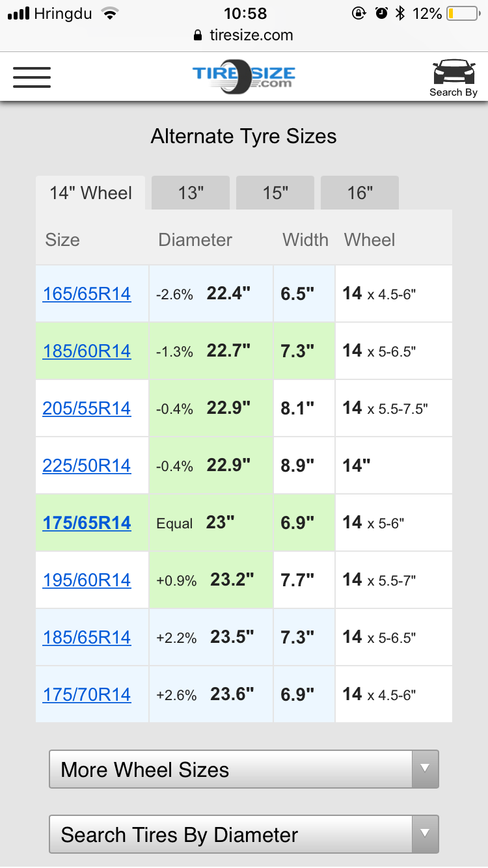The width and height of the screenshot is (488, 868).
Task: Tap the tiresize.com address bar
Action: pos(251,36)
